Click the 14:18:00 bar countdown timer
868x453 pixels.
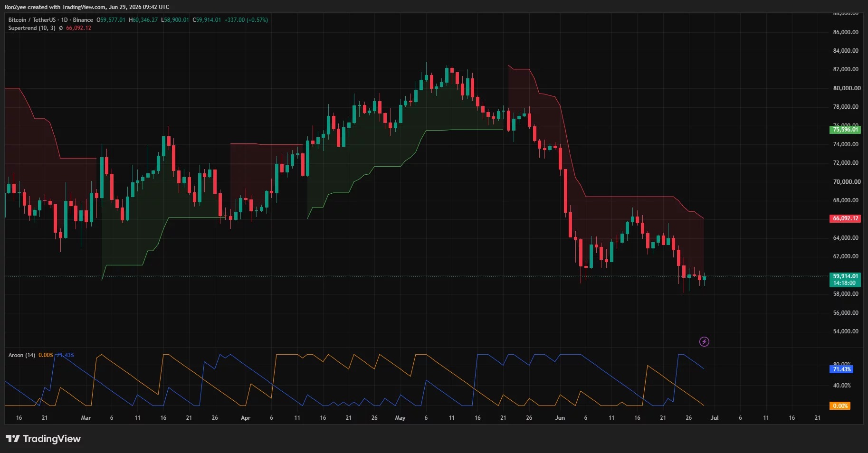coord(844,283)
